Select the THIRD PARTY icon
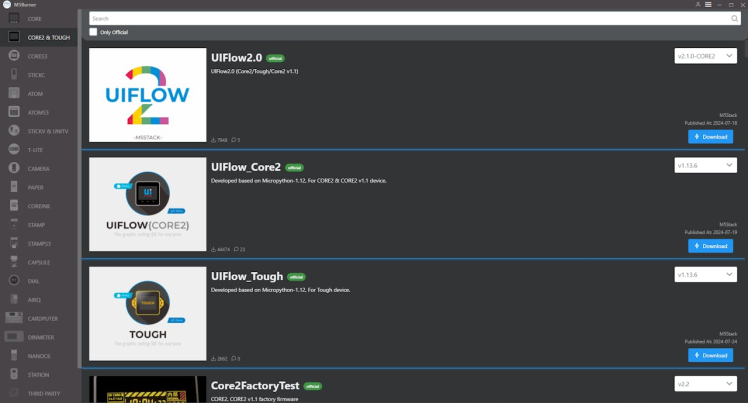 (x=14, y=393)
